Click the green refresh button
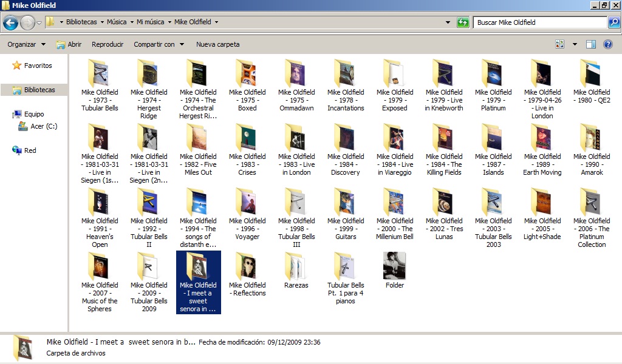The width and height of the screenshot is (622, 364). [x=463, y=22]
